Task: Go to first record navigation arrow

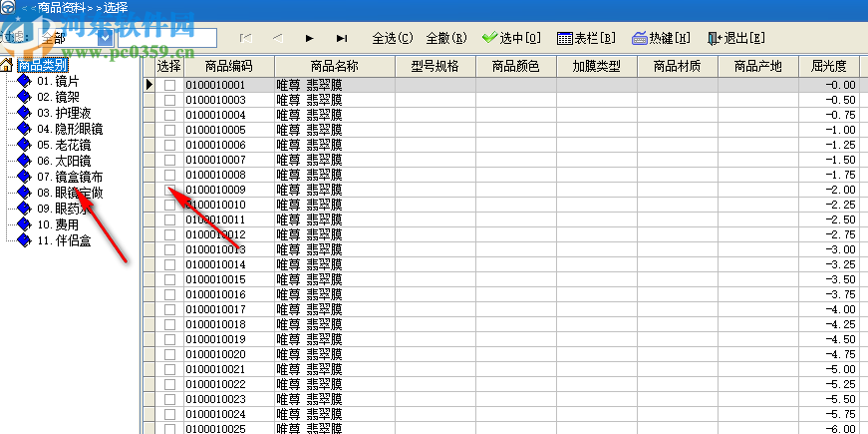Action: 246,38
